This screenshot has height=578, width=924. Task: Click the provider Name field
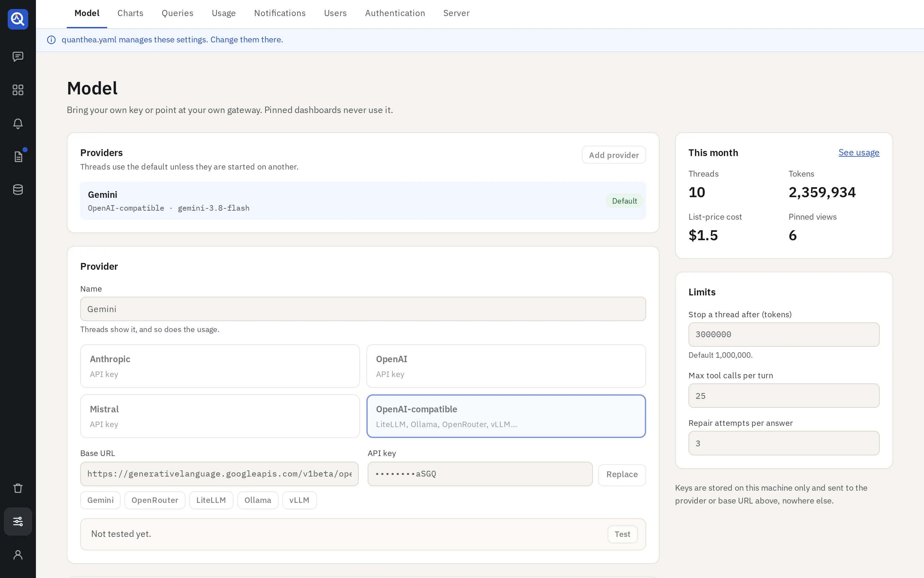pyautogui.click(x=363, y=309)
